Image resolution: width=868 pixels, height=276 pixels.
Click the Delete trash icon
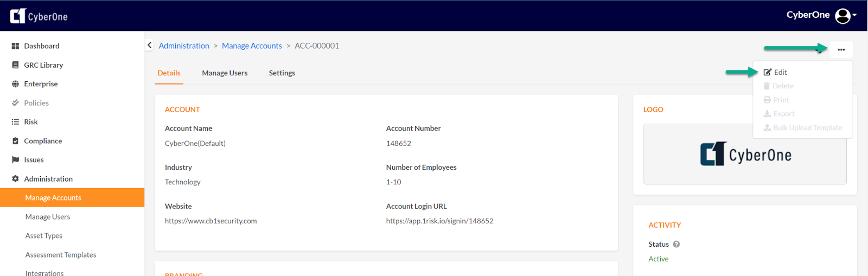(767, 86)
